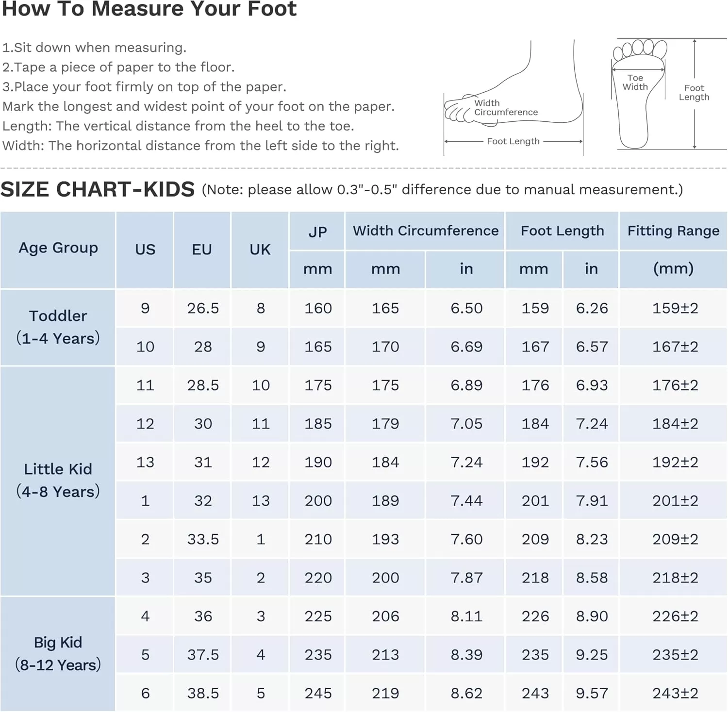Click the 243±2 fitting range cell
Image resolution: width=728 pixels, height=712 pixels.
point(674,693)
